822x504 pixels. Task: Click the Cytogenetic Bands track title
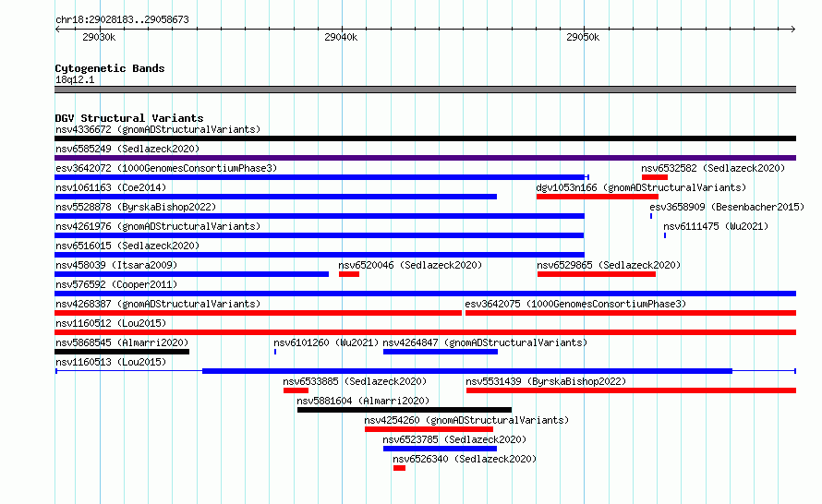pos(110,68)
